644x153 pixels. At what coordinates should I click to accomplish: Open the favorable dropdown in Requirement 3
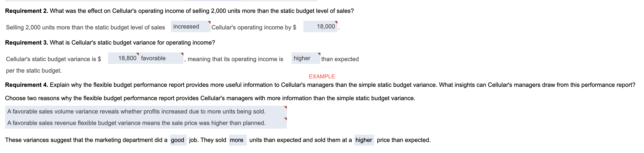pos(153,58)
